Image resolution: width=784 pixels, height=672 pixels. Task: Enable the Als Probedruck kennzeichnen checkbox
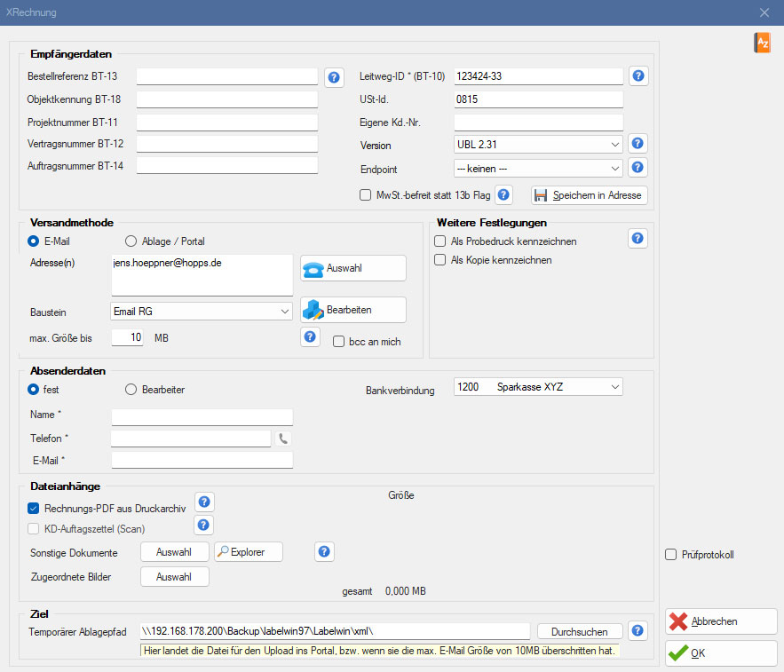click(440, 241)
